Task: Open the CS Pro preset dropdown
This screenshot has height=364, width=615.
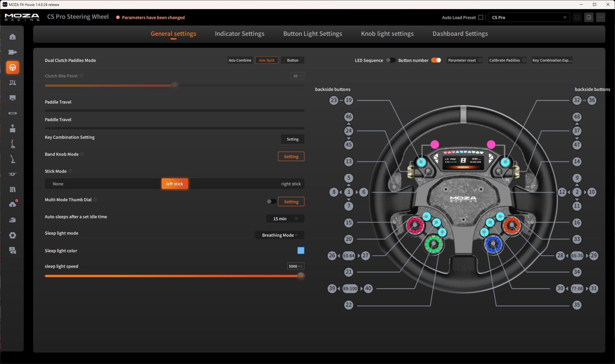Action: pos(529,18)
